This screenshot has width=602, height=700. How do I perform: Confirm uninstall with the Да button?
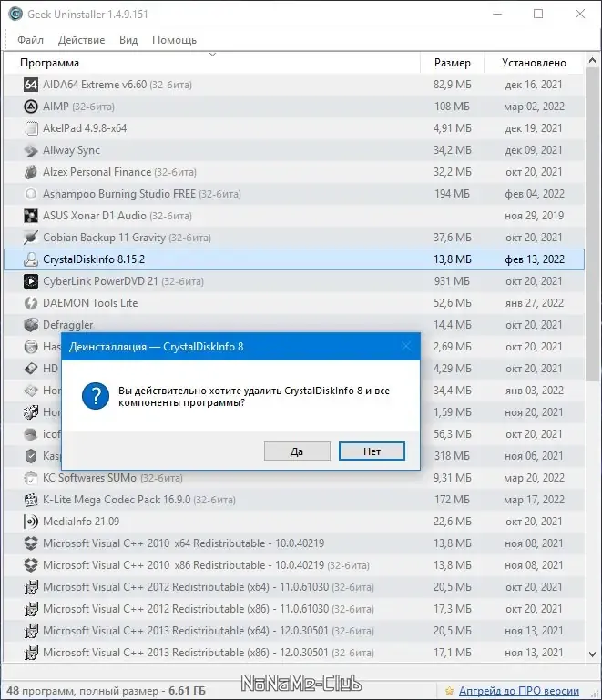click(x=297, y=451)
